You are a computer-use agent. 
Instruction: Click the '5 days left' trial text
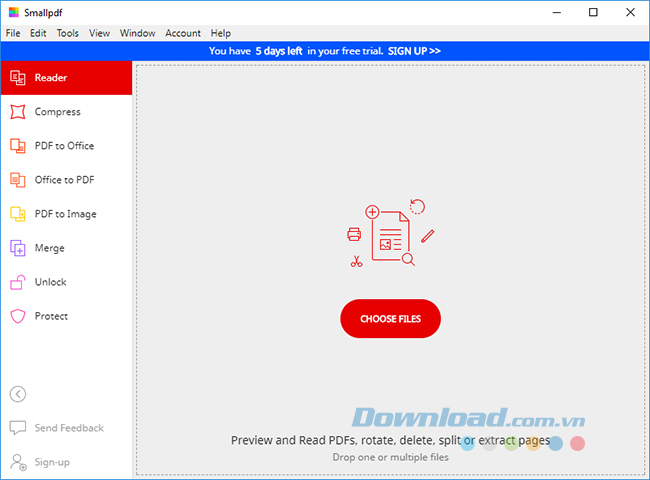[279, 51]
